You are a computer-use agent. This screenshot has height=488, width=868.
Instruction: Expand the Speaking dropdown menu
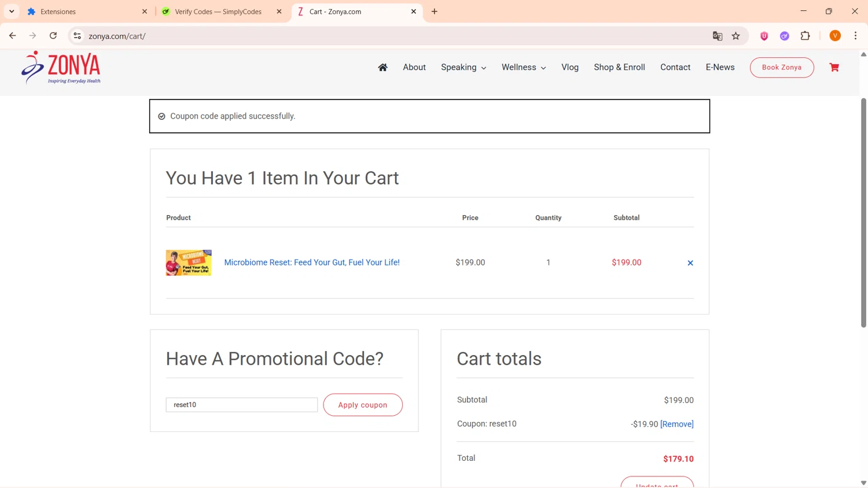(464, 68)
